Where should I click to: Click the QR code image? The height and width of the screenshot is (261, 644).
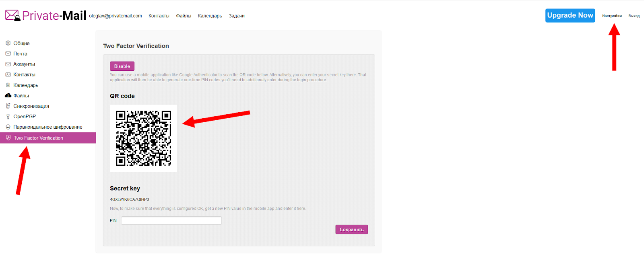143,138
